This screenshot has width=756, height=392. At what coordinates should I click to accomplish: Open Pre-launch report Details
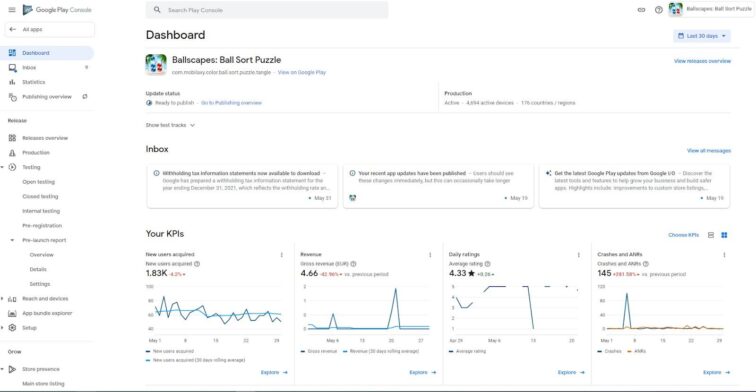click(38, 269)
